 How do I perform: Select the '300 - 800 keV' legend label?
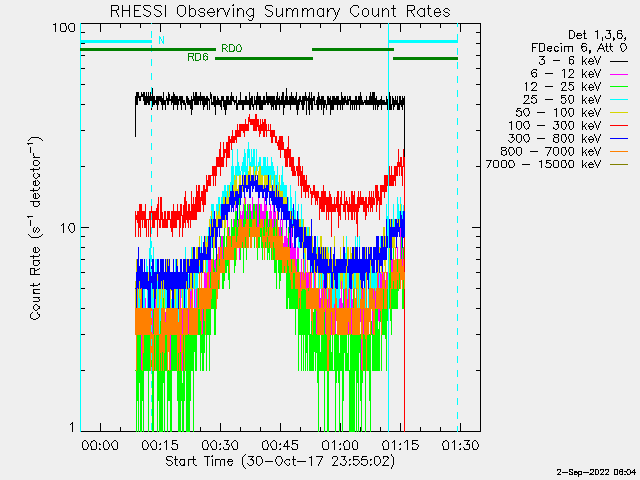[x=555, y=139]
